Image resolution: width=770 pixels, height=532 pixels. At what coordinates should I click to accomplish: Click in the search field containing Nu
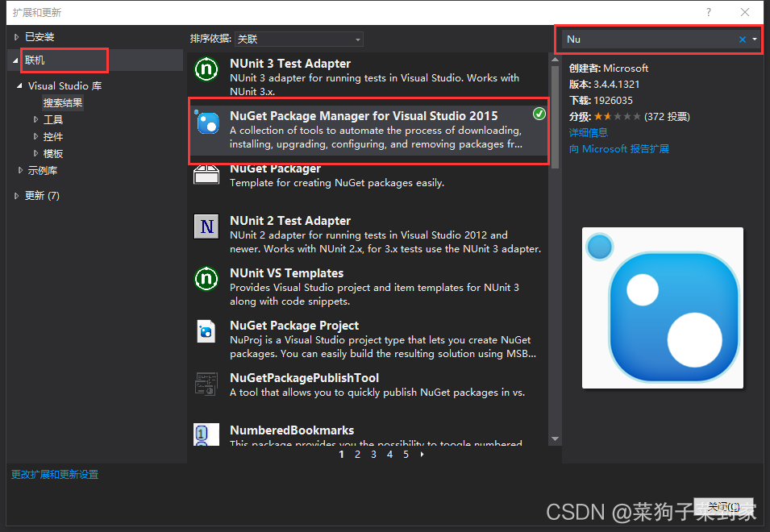648,39
